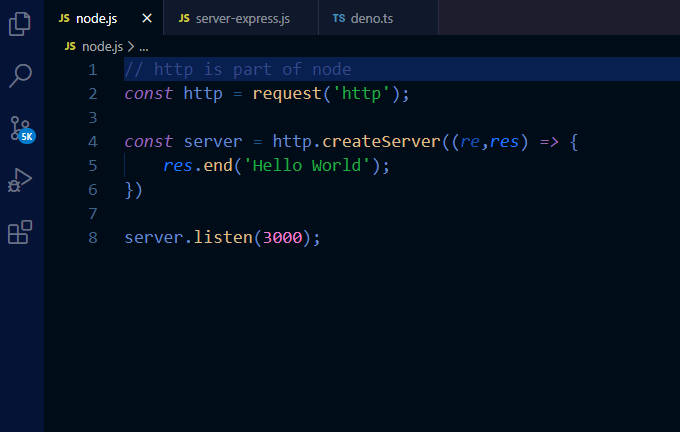
Task: Click 'listen' in line 8
Action: point(223,237)
